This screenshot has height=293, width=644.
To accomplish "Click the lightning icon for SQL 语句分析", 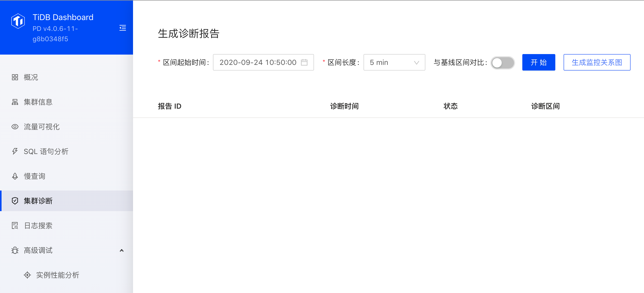I will [15, 151].
